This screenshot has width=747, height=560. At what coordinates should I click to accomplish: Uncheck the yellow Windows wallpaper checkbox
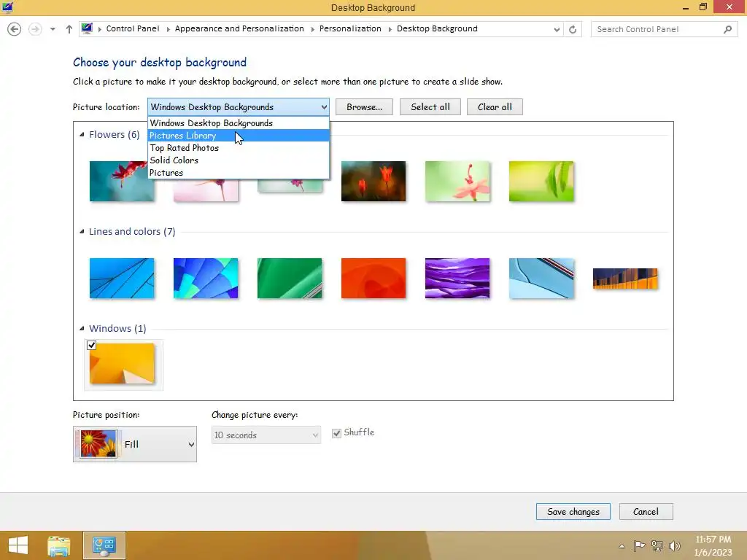pos(91,345)
